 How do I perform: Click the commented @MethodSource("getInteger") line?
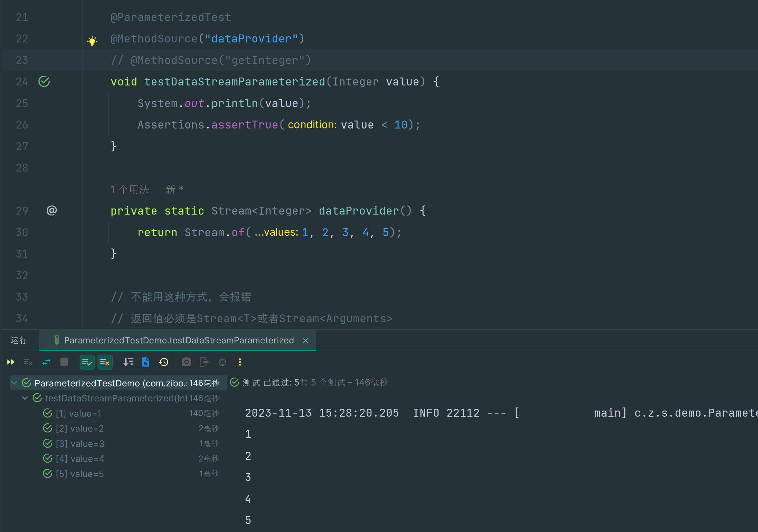point(211,60)
